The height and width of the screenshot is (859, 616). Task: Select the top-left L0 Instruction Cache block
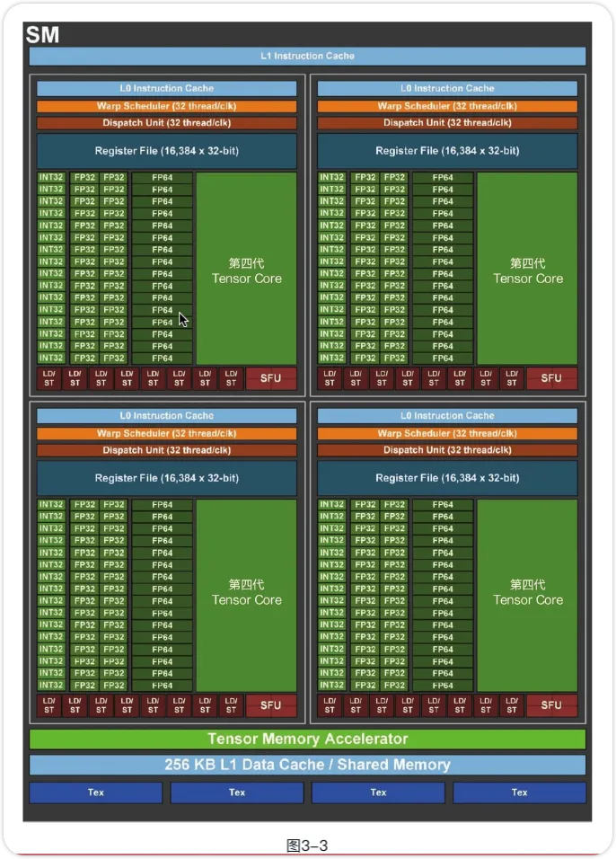(166, 88)
